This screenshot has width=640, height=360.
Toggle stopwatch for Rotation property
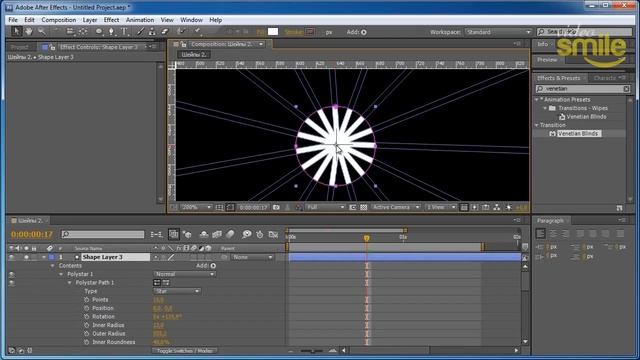coord(87,317)
